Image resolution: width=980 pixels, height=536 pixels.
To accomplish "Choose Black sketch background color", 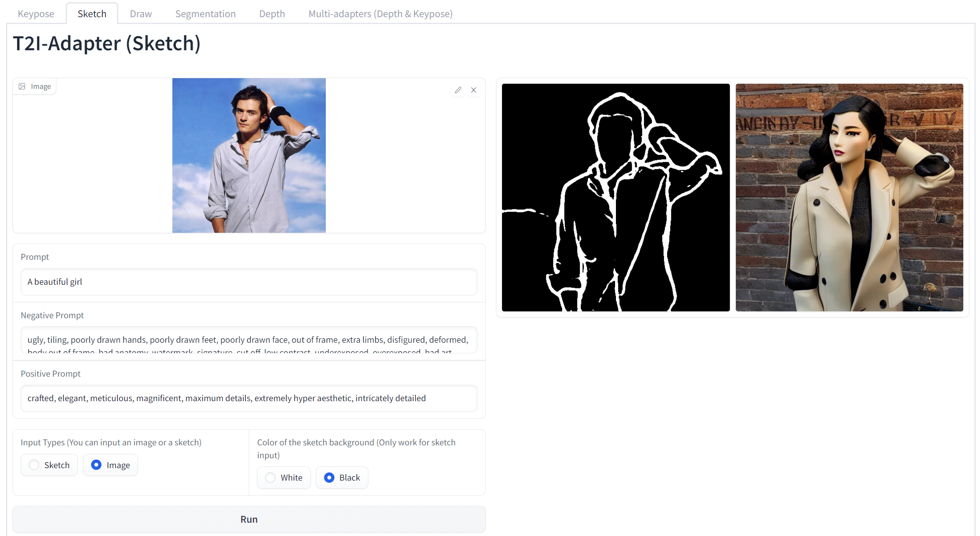I will pyautogui.click(x=329, y=477).
